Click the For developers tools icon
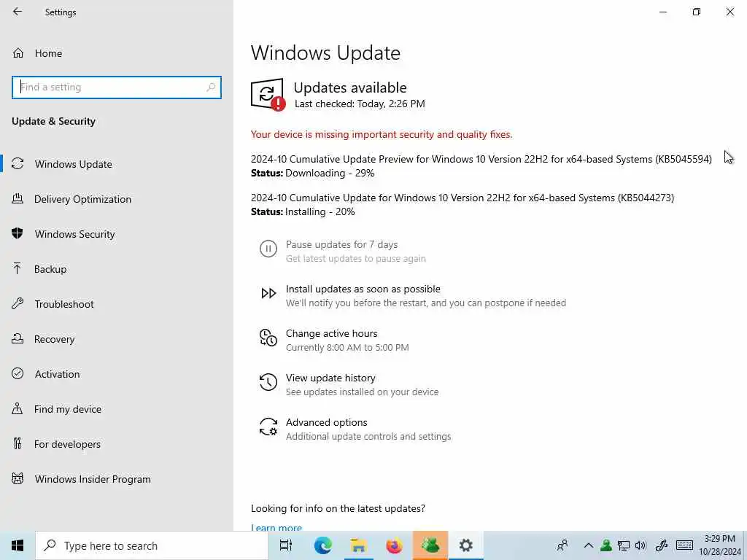 coord(18,443)
